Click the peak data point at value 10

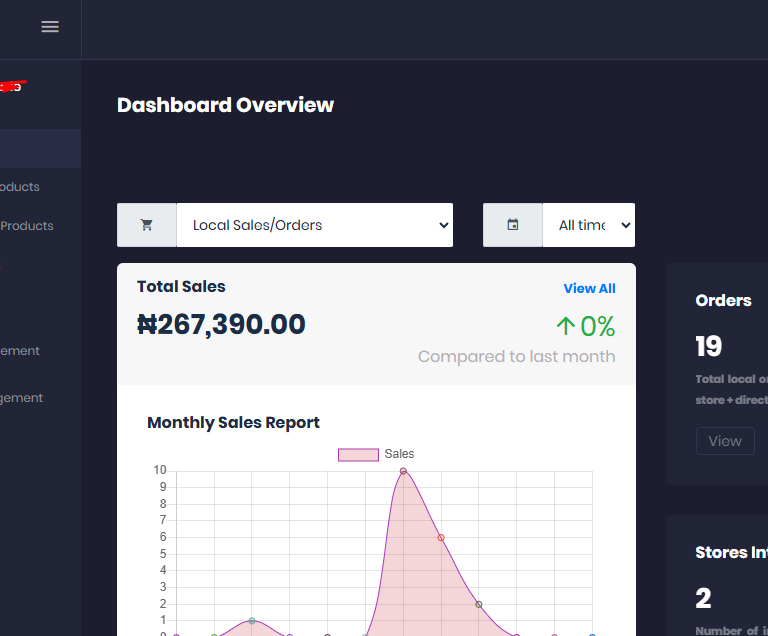tap(403, 470)
